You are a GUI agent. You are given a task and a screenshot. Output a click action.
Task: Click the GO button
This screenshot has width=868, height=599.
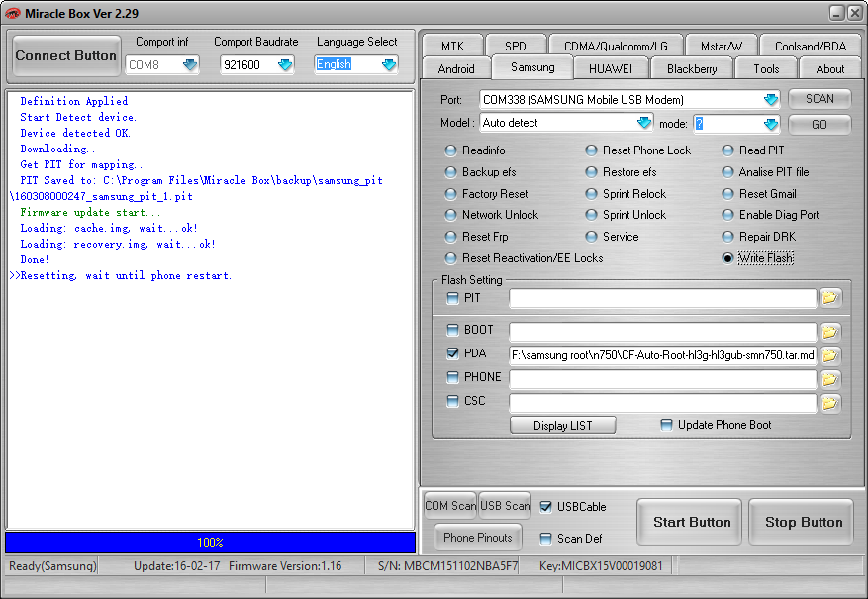pyautogui.click(x=820, y=125)
